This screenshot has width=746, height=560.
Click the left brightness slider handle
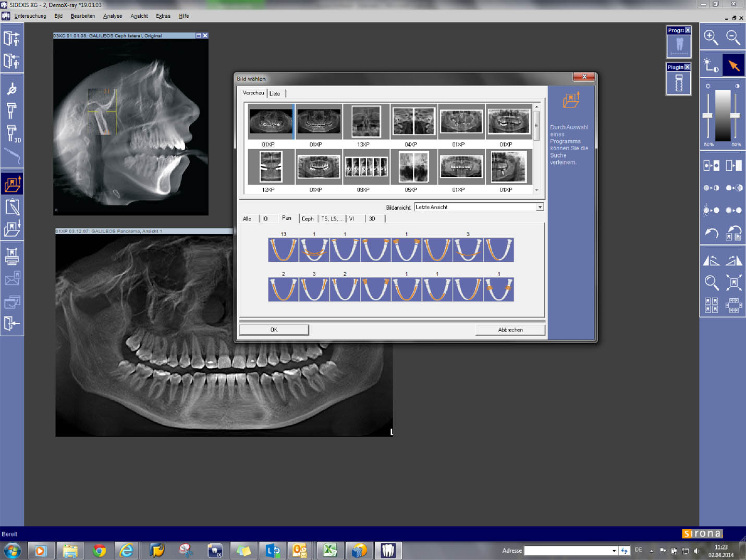tap(707, 115)
